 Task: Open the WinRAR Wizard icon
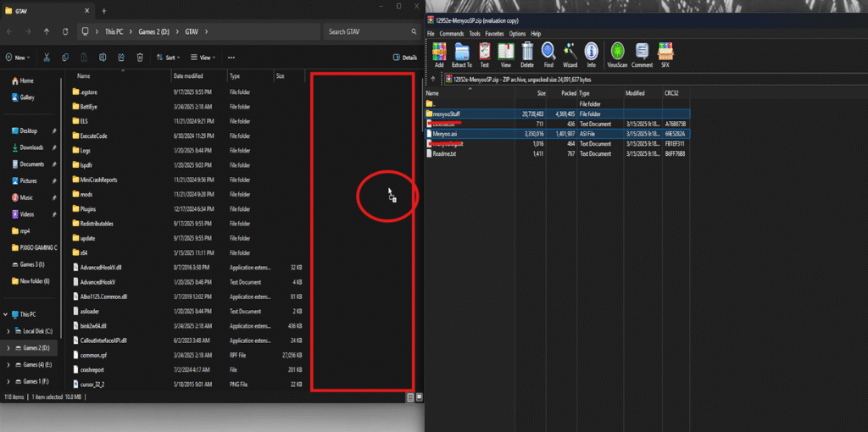pyautogui.click(x=570, y=54)
